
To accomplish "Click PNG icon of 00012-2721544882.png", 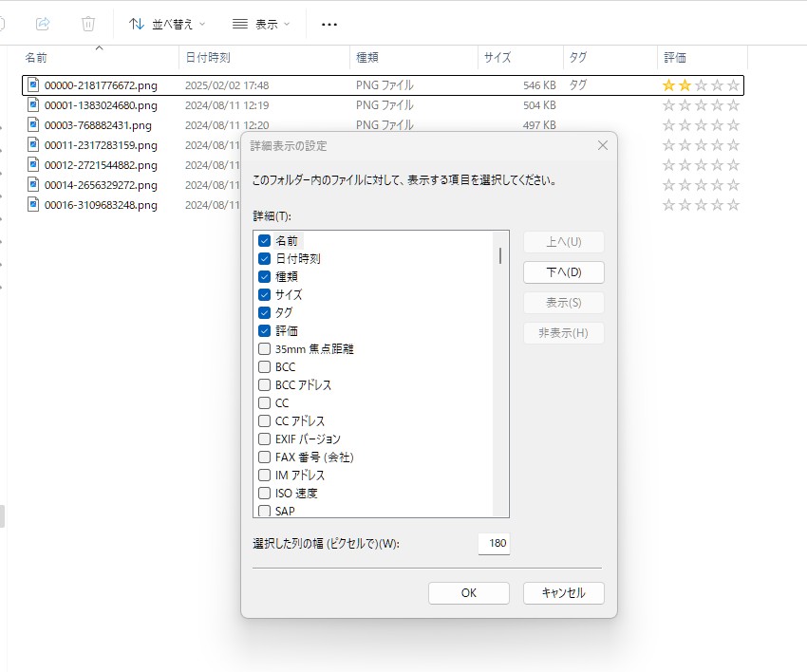I will pyautogui.click(x=33, y=164).
